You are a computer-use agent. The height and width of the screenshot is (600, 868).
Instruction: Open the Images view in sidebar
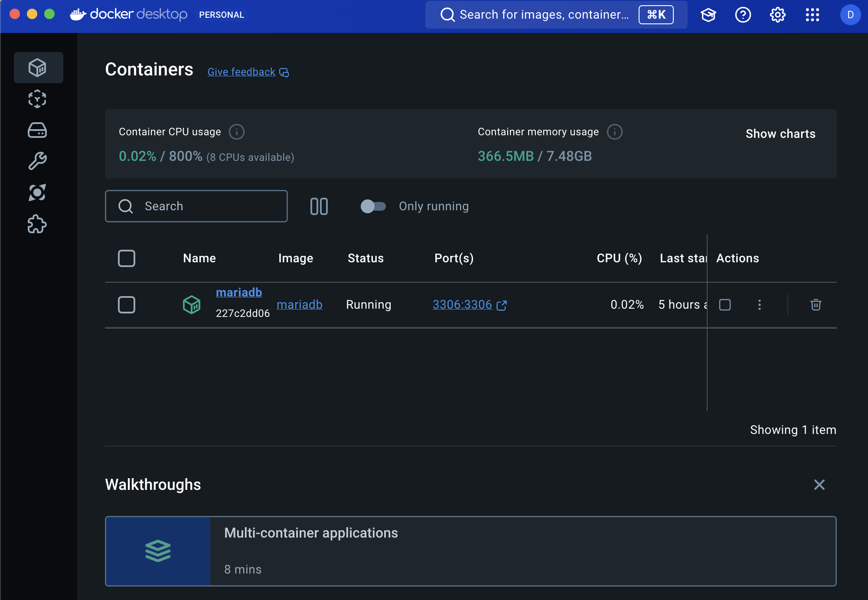(38, 99)
